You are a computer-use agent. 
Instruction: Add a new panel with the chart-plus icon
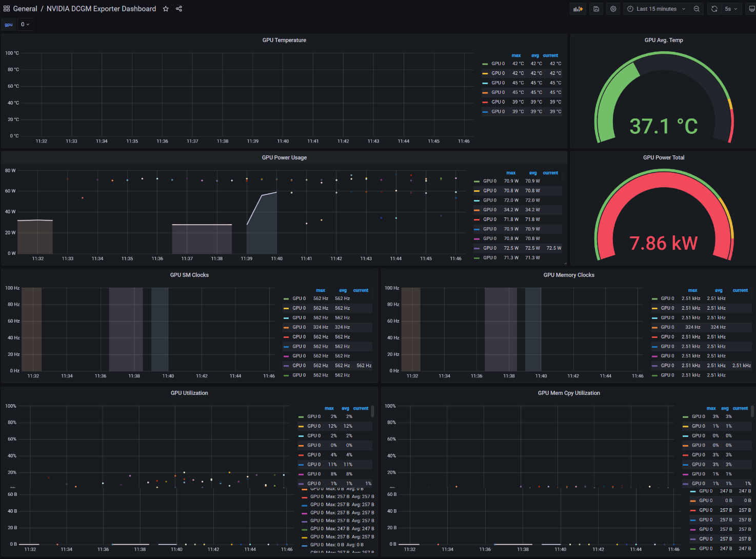578,9
